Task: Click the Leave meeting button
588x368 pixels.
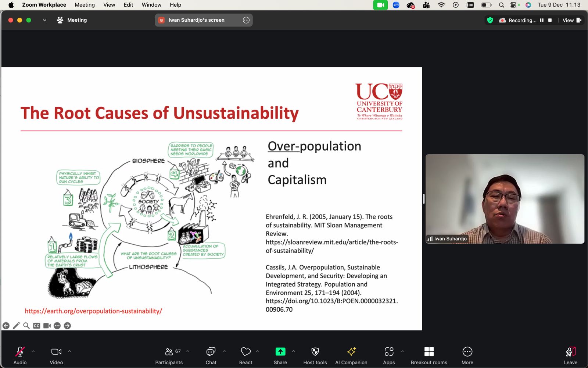Action: point(570,355)
